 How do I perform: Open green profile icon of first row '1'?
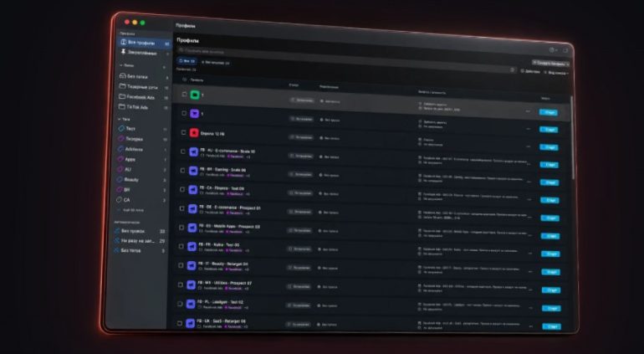[195, 95]
